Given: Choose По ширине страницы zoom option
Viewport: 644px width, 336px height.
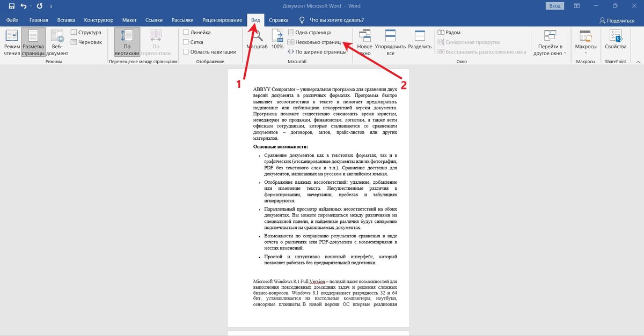Looking at the screenshot, I should click(317, 52).
